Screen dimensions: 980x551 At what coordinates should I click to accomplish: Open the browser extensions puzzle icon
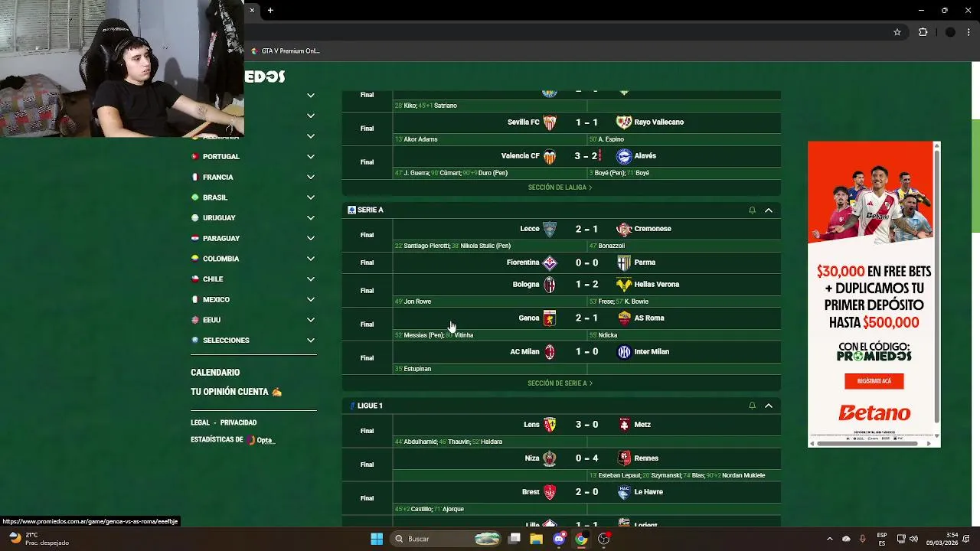tap(923, 32)
